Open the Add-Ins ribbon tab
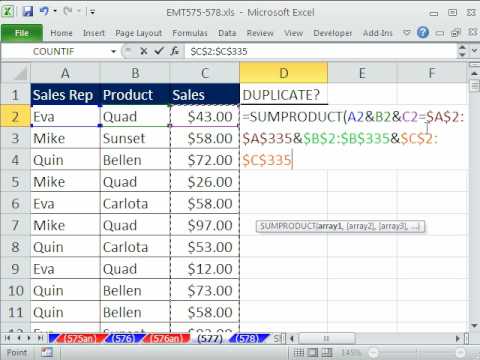 [378, 33]
